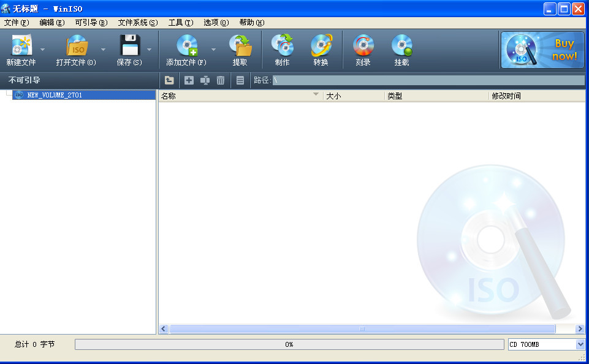The height and width of the screenshot is (364, 589).
Task: Click the scrollbar left arrow
Action: coord(164,328)
